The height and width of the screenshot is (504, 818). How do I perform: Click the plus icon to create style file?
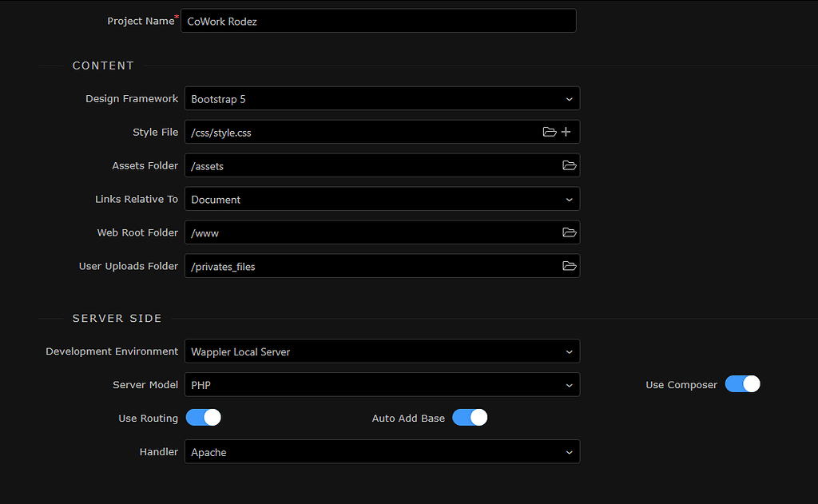click(x=566, y=132)
